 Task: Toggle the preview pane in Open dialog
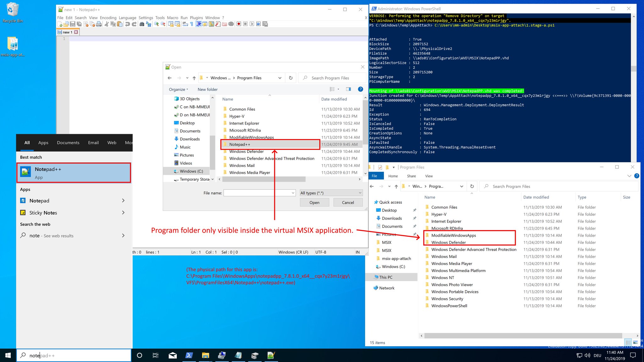click(348, 89)
